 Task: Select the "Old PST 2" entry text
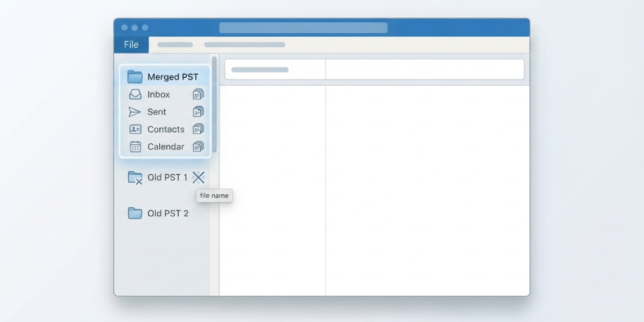pos(168,213)
